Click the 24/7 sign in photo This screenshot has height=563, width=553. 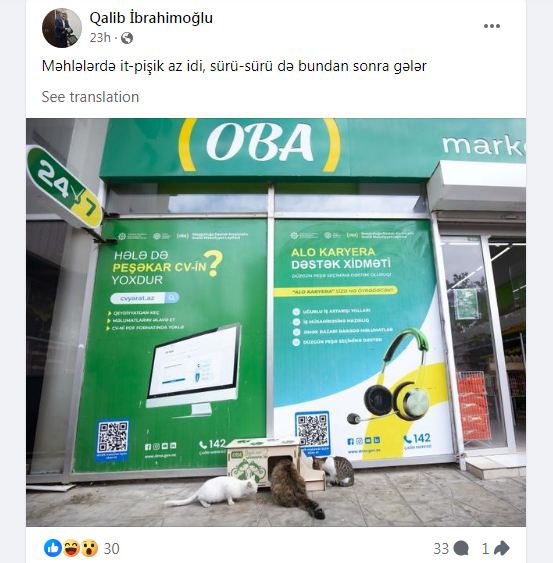[65, 187]
